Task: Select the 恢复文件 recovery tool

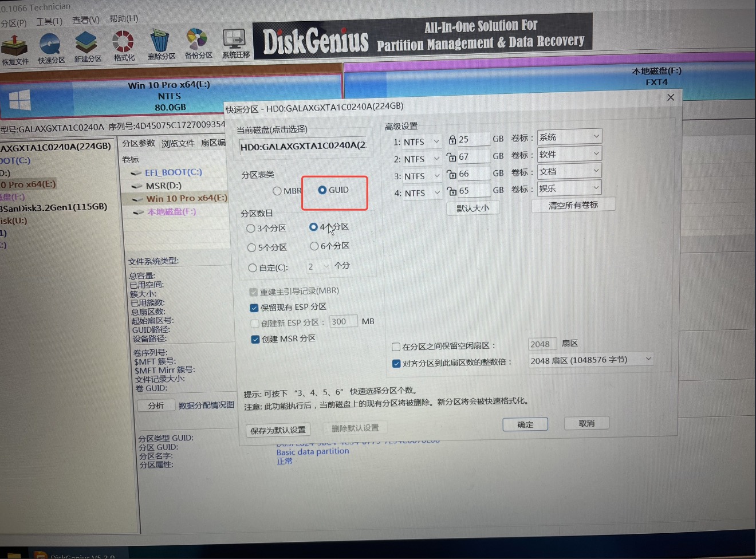Action: 15,46
